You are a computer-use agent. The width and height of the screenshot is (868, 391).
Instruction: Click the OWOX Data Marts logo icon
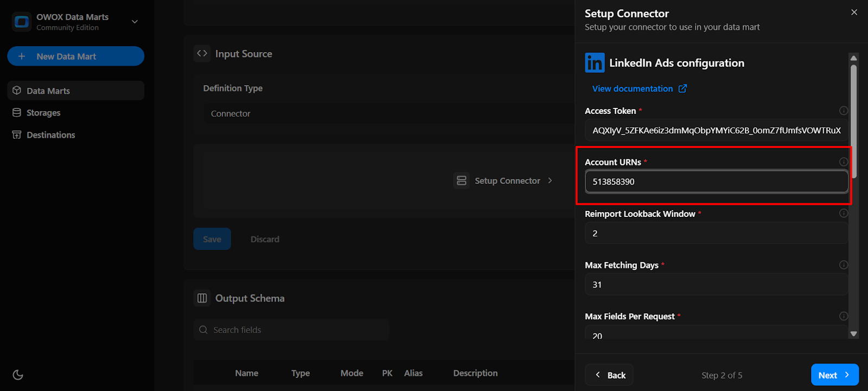point(22,22)
